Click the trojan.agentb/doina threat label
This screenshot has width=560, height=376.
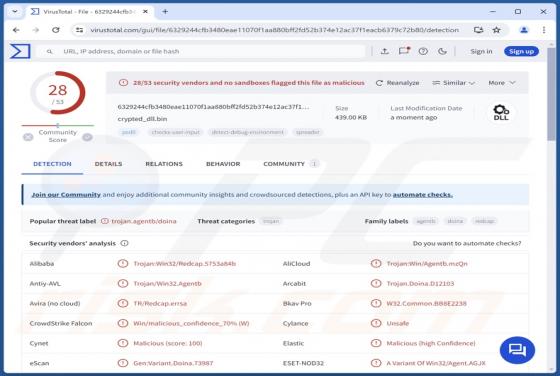click(x=144, y=221)
